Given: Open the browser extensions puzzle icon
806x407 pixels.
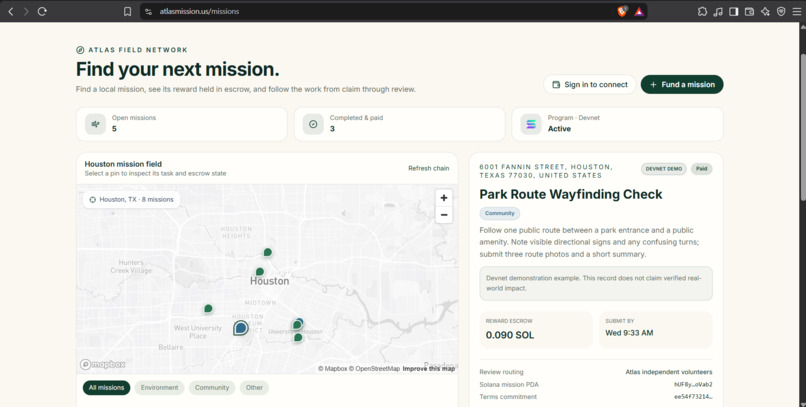Looking at the screenshot, I should tap(702, 11).
